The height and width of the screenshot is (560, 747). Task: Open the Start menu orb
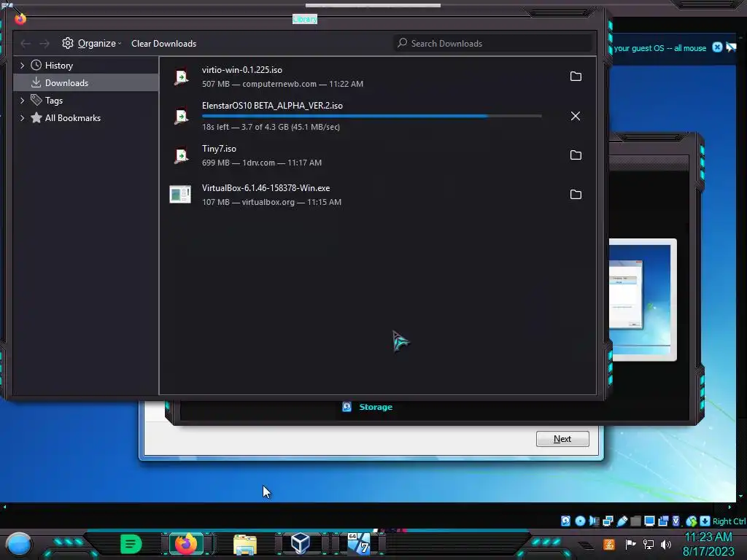click(x=18, y=544)
